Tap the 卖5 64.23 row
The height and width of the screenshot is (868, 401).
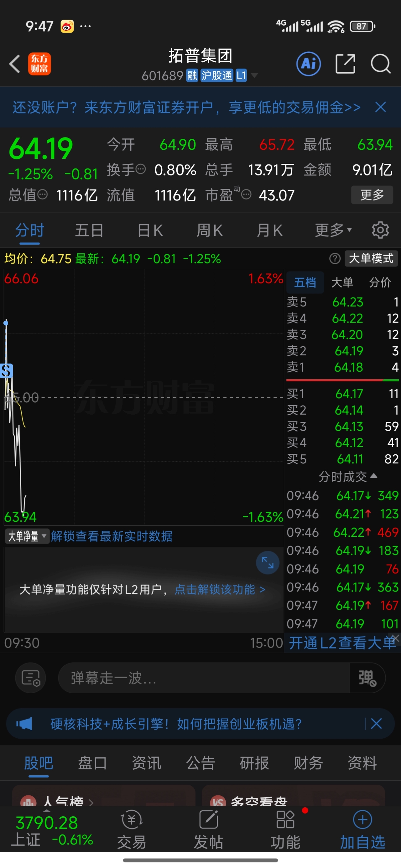point(343,302)
